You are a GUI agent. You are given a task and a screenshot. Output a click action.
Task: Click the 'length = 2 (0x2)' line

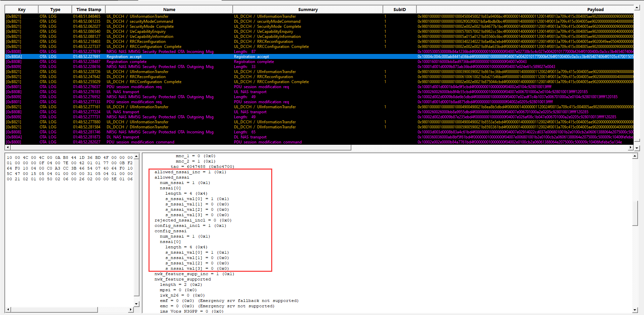point(181,285)
